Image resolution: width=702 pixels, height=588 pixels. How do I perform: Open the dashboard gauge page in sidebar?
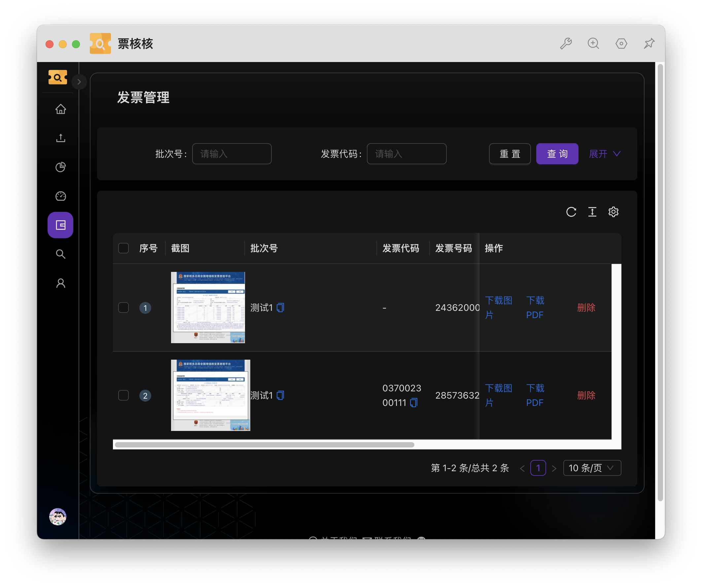tap(60, 196)
